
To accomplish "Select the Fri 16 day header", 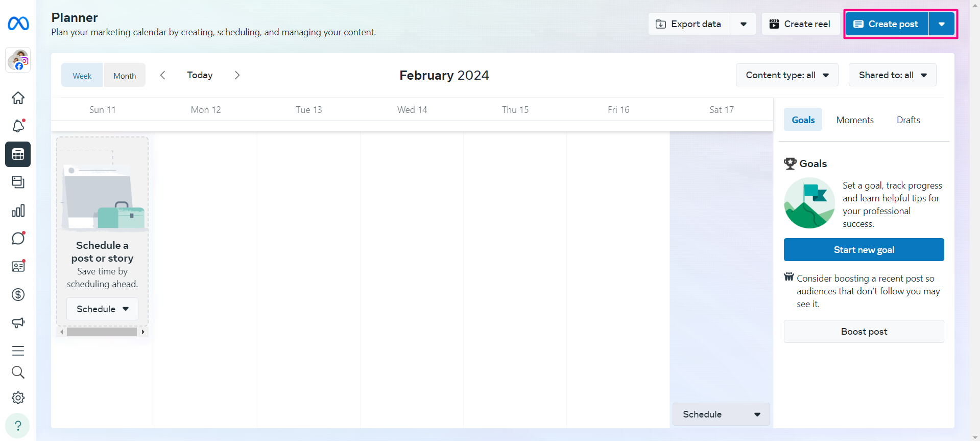I will point(618,109).
